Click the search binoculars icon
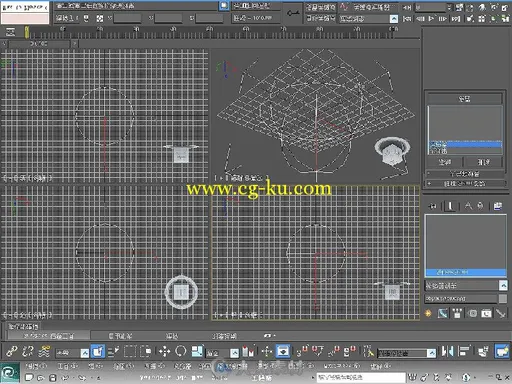Image resolution: width=512 pixels, height=384 pixels. (412, 377)
